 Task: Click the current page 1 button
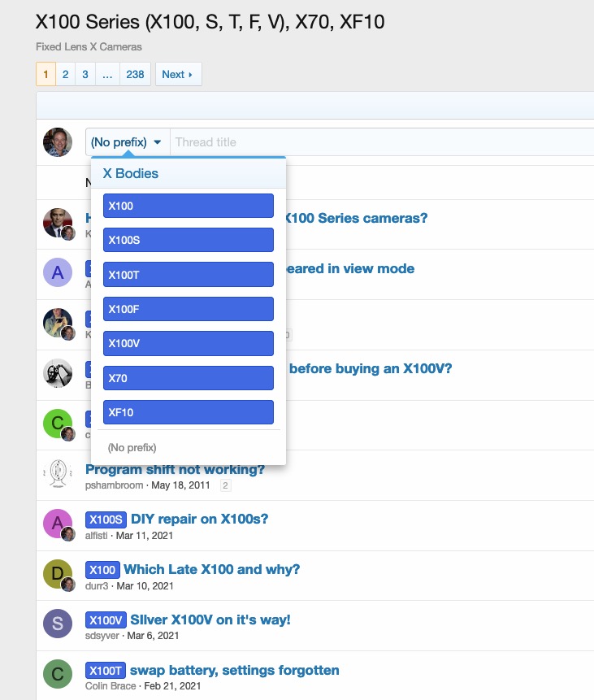click(x=46, y=74)
